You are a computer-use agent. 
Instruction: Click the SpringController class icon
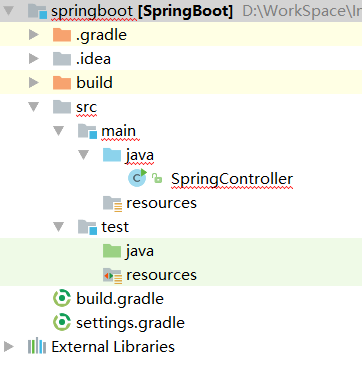coord(137,178)
